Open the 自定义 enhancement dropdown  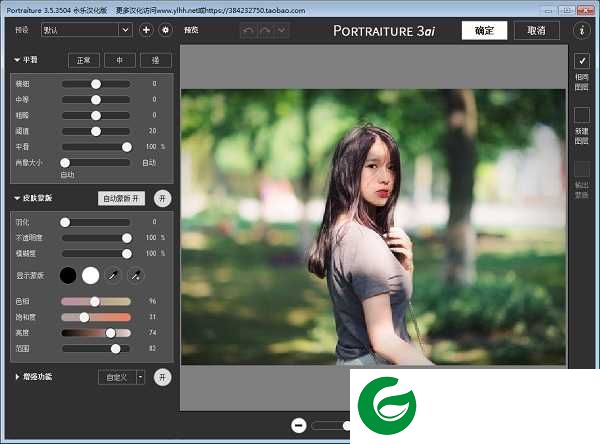coord(121,377)
